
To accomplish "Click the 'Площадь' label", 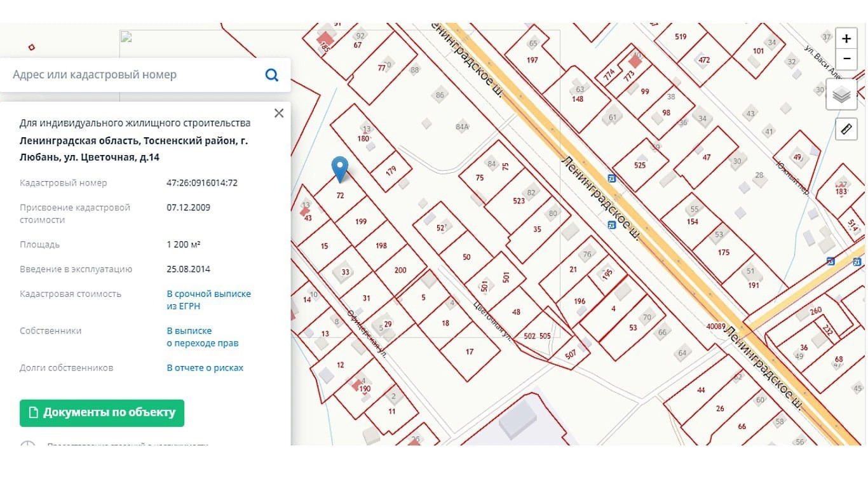I will 39,245.
